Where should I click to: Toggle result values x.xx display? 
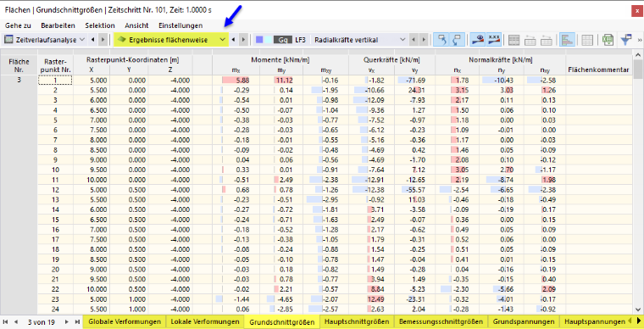(x=493, y=40)
